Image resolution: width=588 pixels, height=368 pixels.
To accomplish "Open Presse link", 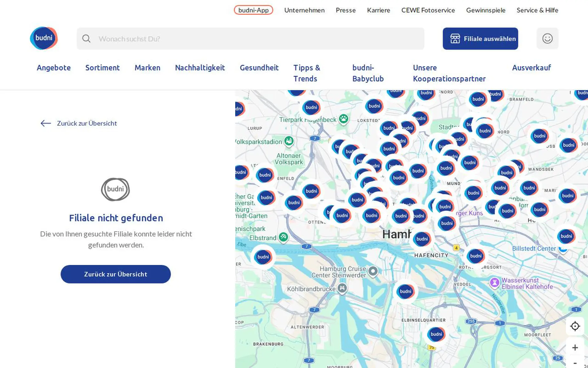I will pyautogui.click(x=346, y=10).
